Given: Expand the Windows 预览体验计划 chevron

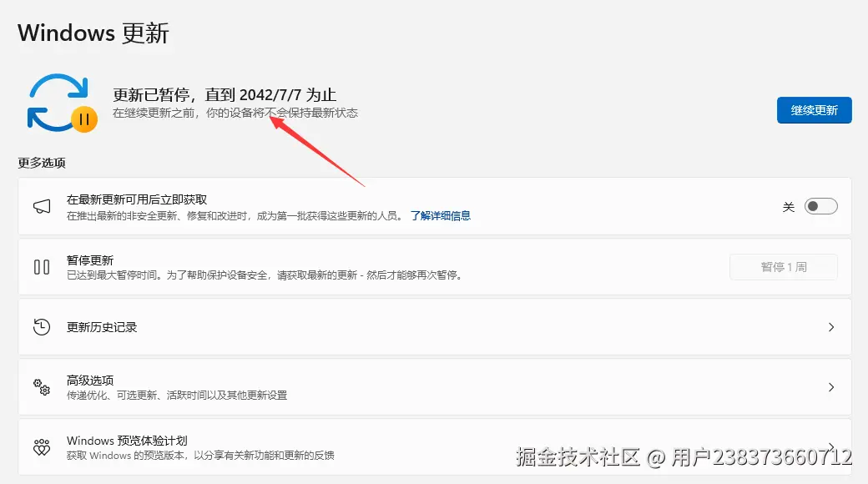Looking at the screenshot, I should click(x=831, y=446).
